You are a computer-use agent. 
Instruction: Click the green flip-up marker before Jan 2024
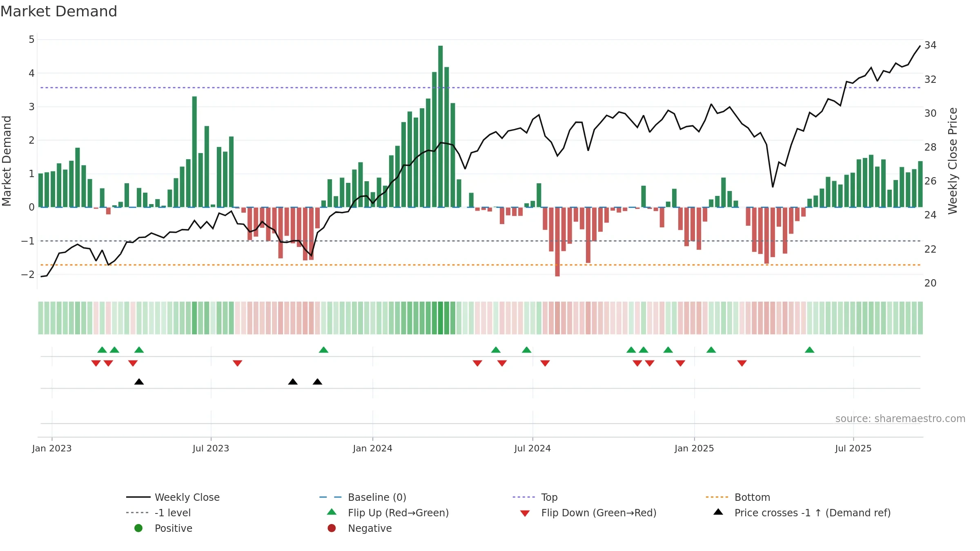(323, 350)
